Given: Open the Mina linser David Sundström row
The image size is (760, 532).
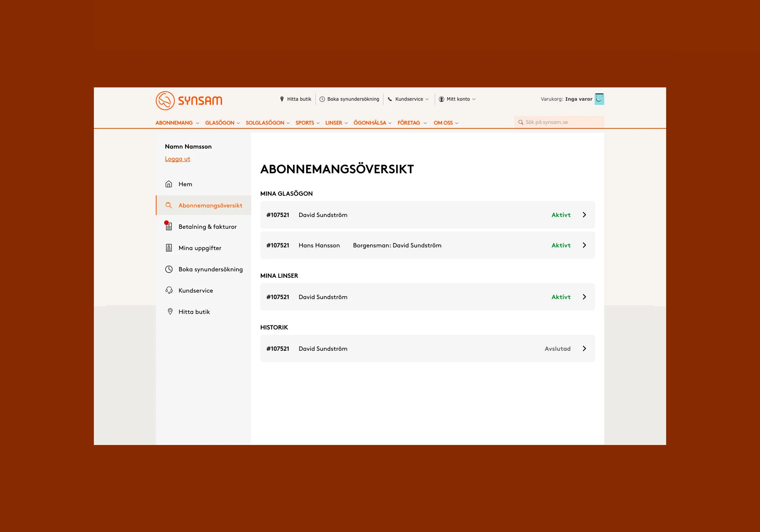Looking at the screenshot, I should 427,297.
